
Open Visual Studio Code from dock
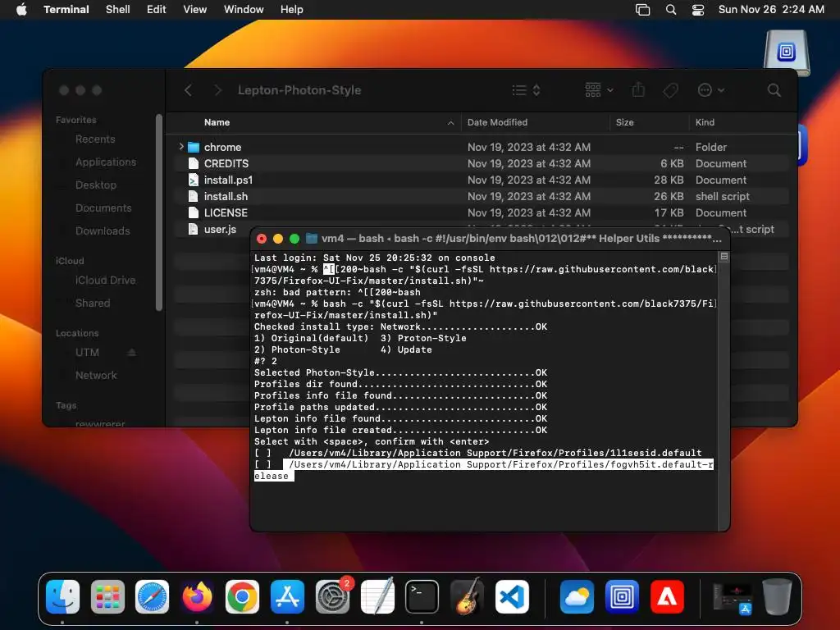pyautogui.click(x=512, y=597)
